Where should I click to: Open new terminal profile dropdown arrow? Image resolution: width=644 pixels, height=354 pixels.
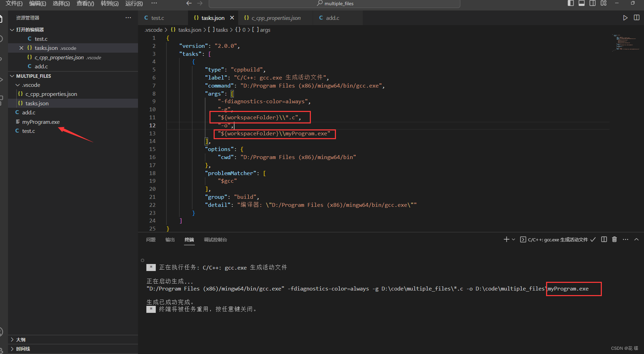[x=513, y=239]
